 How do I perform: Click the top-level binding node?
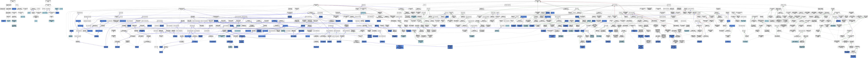[17, 5]
